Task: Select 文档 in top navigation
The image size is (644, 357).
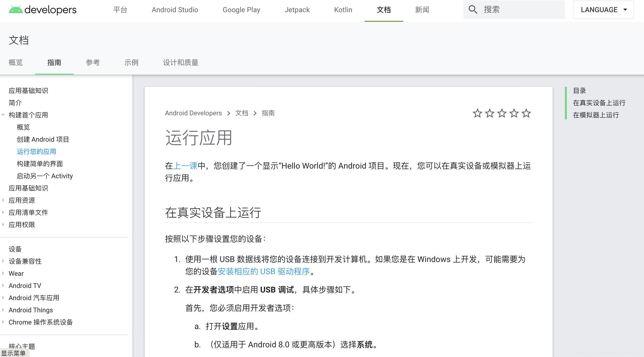Action: click(384, 10)
